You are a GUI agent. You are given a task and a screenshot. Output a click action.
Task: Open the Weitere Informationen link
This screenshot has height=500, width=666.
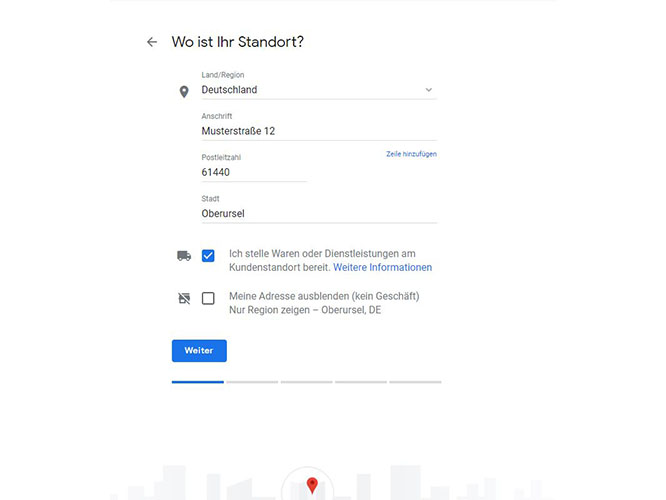tap(382, 267)
